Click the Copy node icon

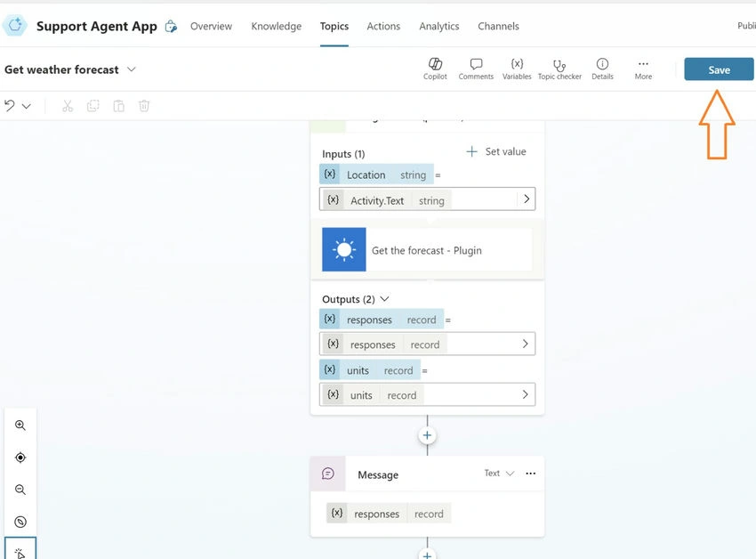click(93, 106)
